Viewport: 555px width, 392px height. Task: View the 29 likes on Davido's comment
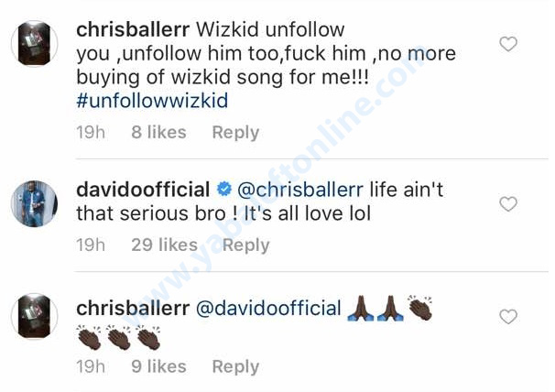164,245
